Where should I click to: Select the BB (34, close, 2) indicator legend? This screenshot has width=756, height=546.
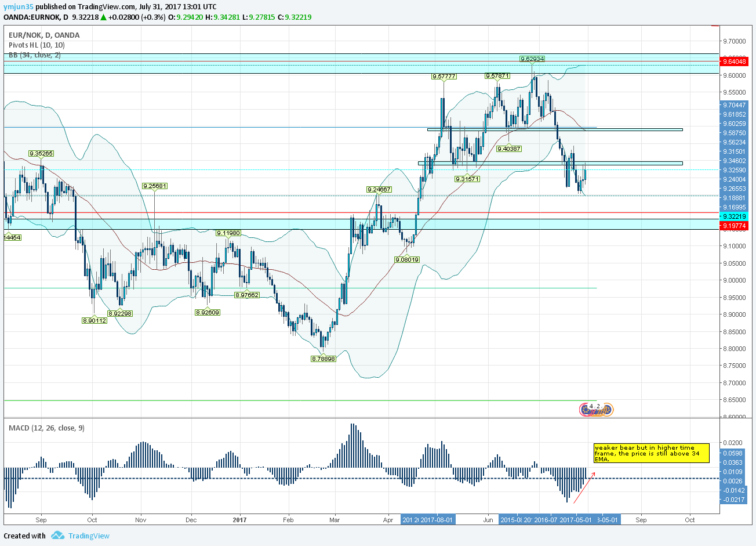[34, 55]
